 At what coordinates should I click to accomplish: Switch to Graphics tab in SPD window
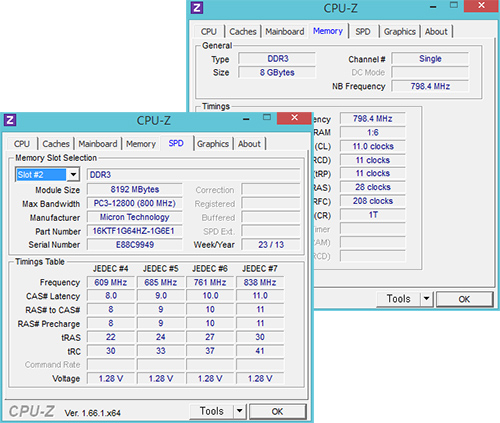(213, 144)
